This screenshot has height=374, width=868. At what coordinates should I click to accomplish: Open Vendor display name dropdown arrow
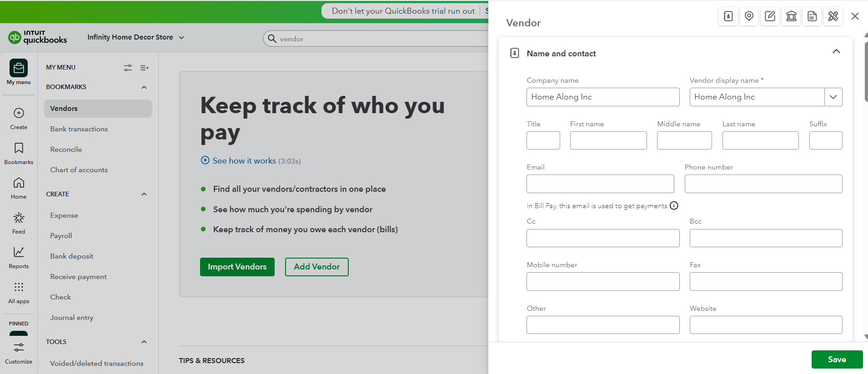click(833, 97)
